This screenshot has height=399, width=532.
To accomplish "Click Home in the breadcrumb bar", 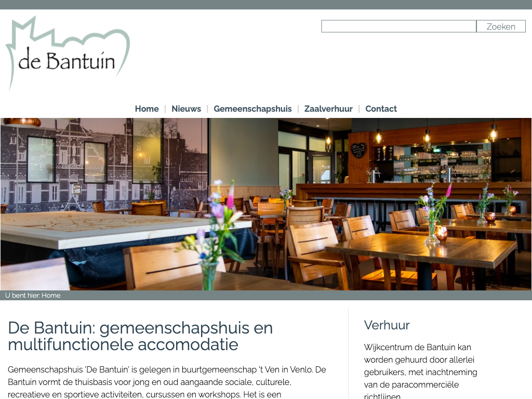I will point(51,295).
